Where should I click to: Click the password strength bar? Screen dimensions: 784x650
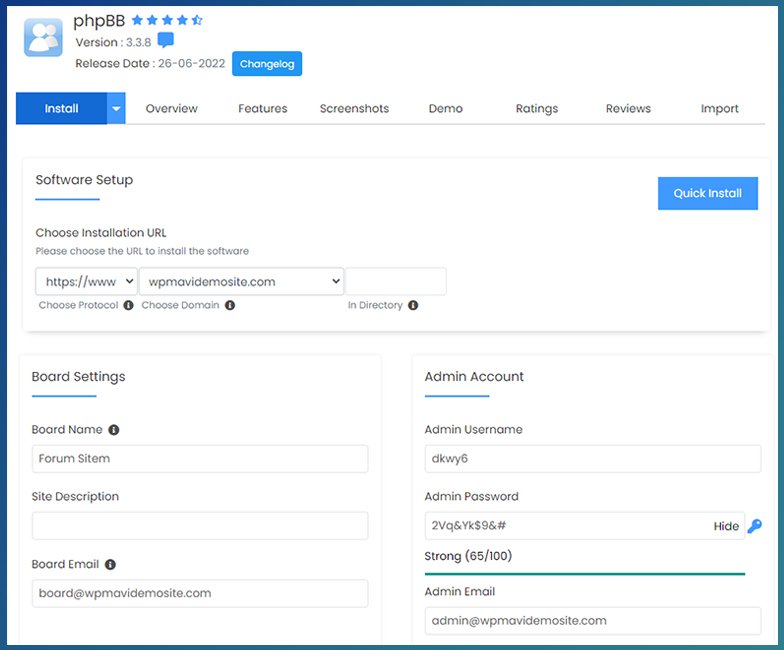coord(585,574)
